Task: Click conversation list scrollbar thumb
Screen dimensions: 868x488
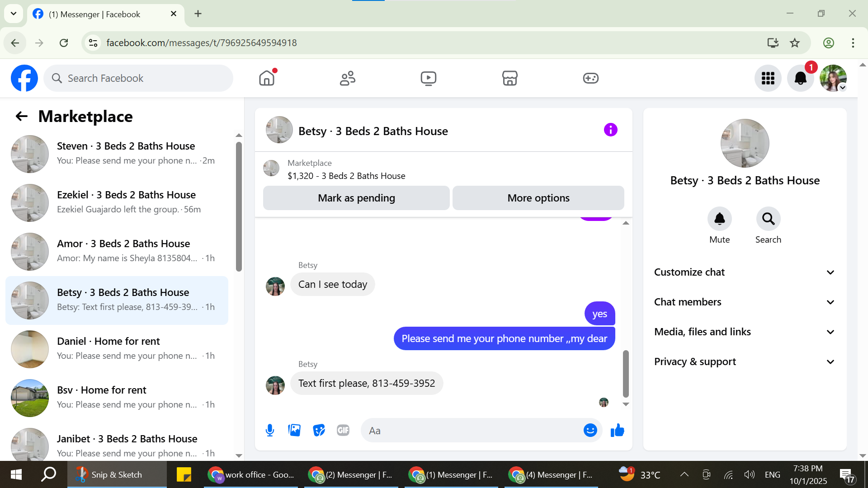Action: coord(239,206)
